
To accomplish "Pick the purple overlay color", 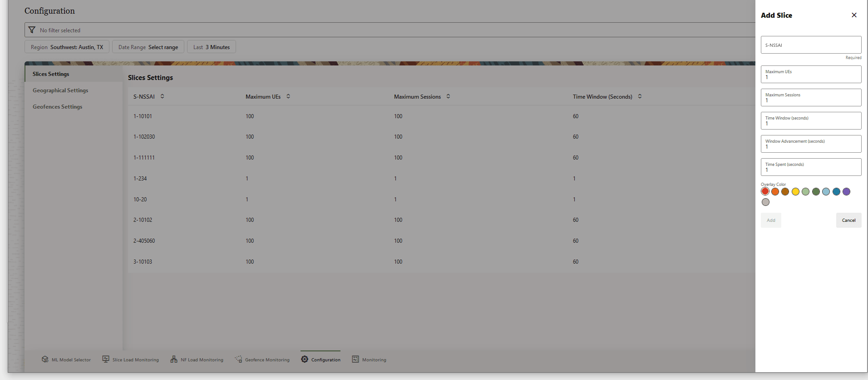I will pos(847,191).
